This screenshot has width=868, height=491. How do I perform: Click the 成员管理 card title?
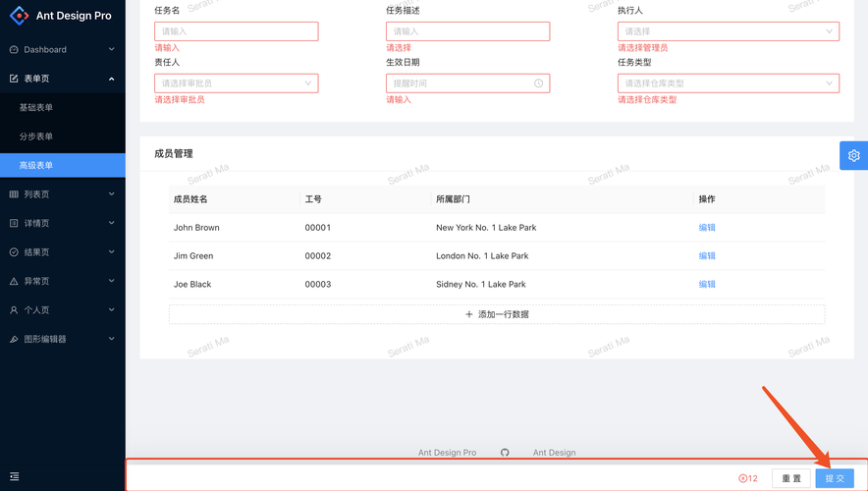tap(173, 154)
